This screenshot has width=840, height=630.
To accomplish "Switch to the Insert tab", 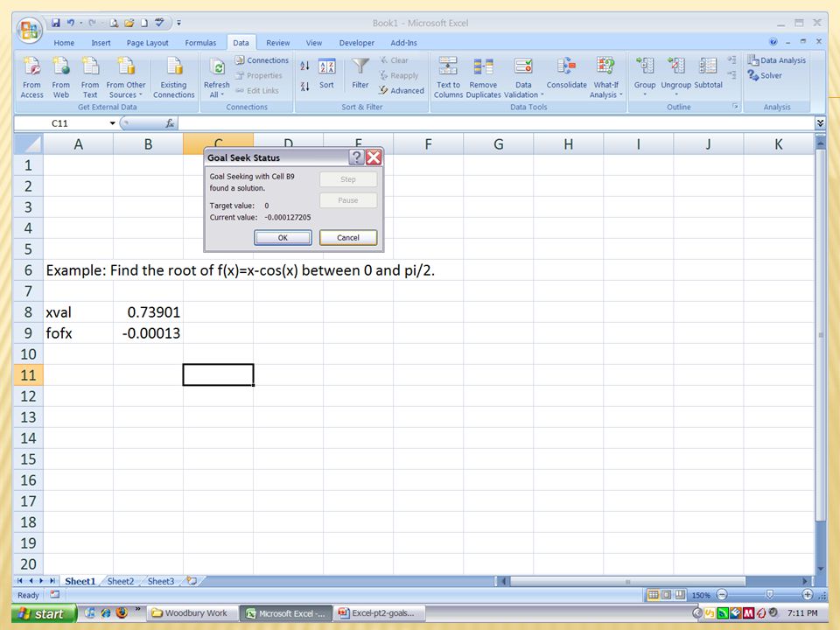I will (101, 43).
